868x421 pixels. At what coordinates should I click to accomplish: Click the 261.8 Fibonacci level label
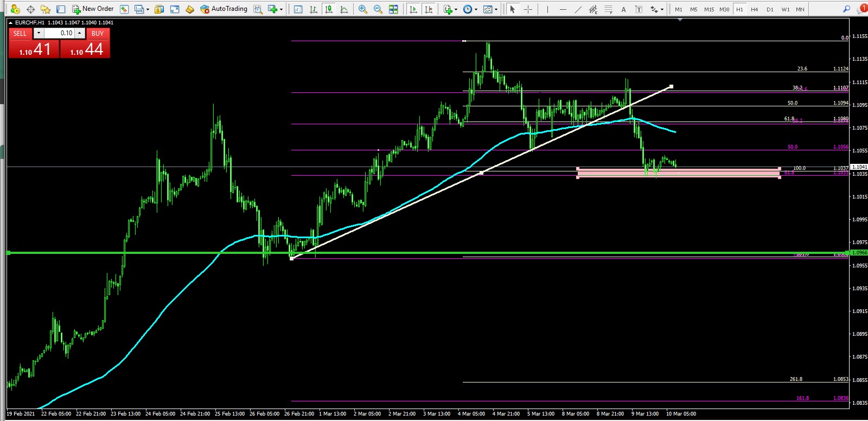click(796, 379)
